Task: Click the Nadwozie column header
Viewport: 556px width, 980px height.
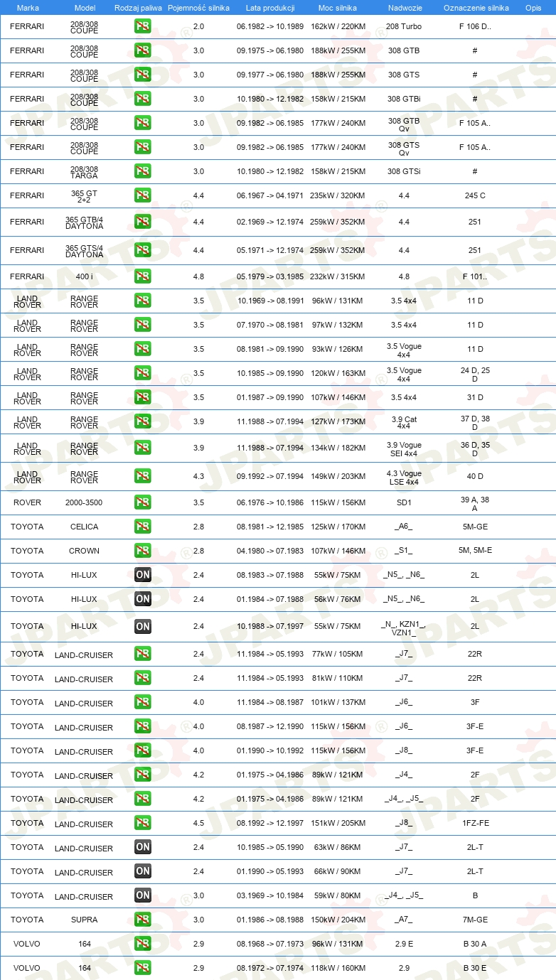Action: 404,7
